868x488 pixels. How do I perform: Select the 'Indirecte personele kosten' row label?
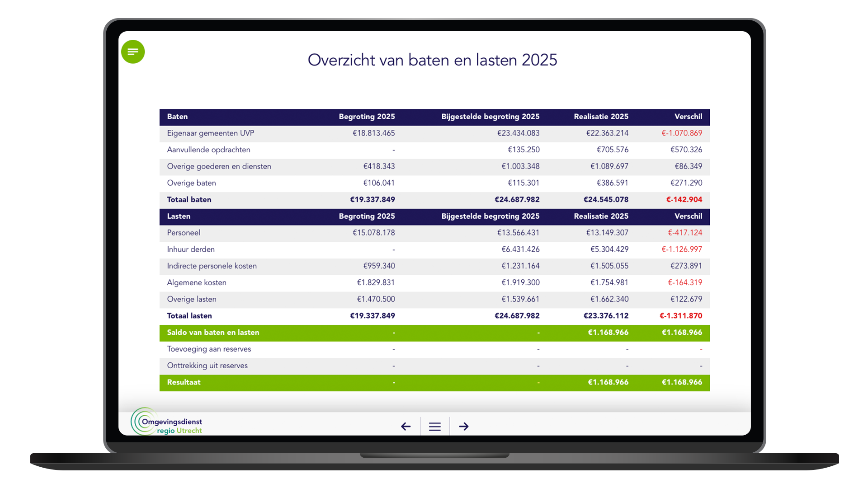pos(212,266)
